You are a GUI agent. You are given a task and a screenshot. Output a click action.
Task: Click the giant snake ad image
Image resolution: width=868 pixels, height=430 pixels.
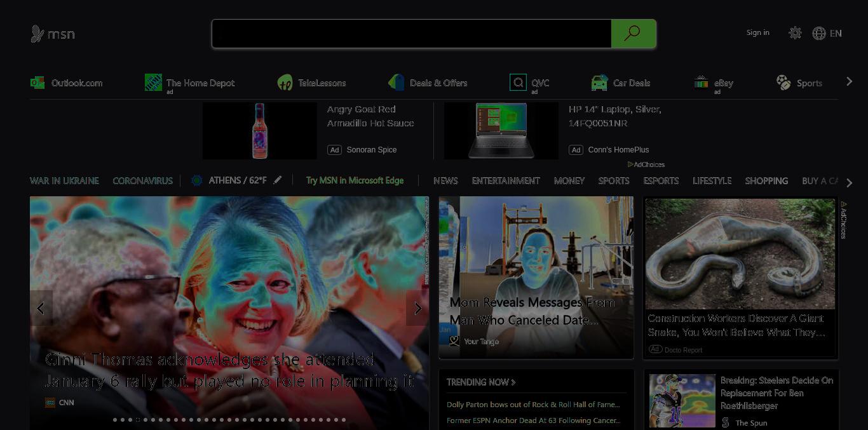point(740,253)
